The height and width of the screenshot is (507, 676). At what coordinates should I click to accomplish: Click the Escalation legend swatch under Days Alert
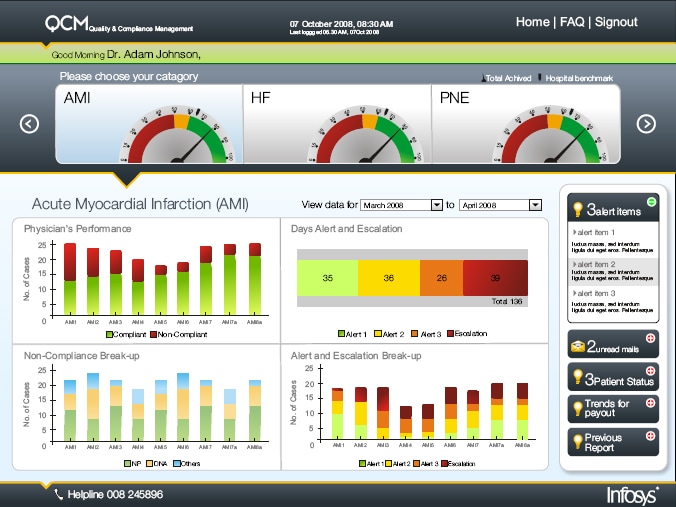(x=451, y=334)
